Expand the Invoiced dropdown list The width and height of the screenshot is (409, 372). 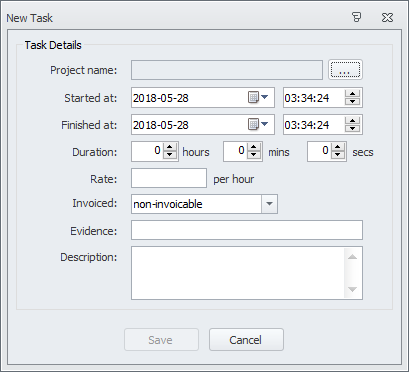pos(269,204)
